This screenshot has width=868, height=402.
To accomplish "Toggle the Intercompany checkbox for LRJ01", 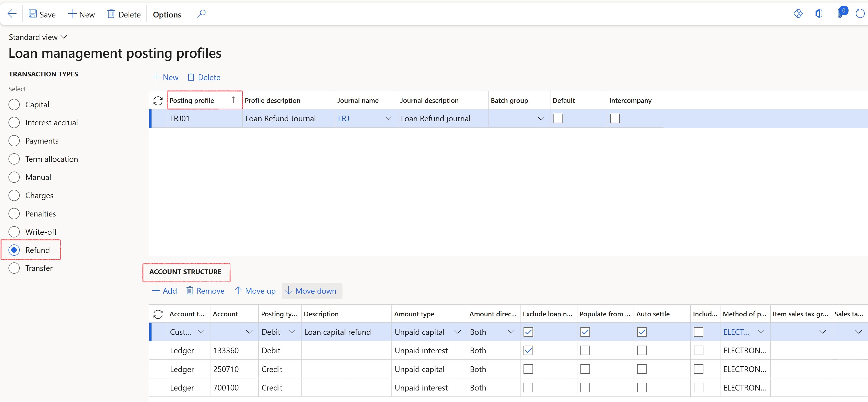I will tap(615, 119).
